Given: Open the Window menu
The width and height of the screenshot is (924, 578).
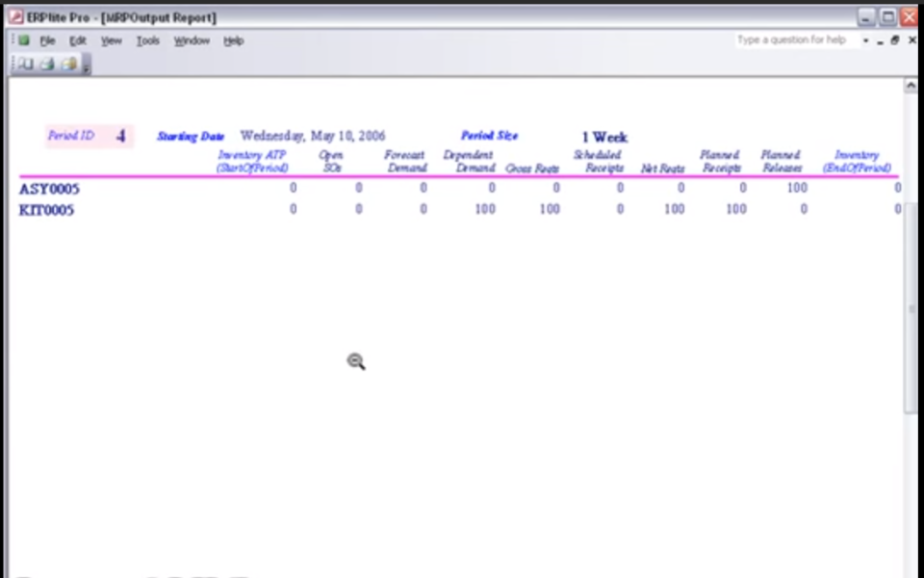Looking at the screenshot, I should [192, 40].
